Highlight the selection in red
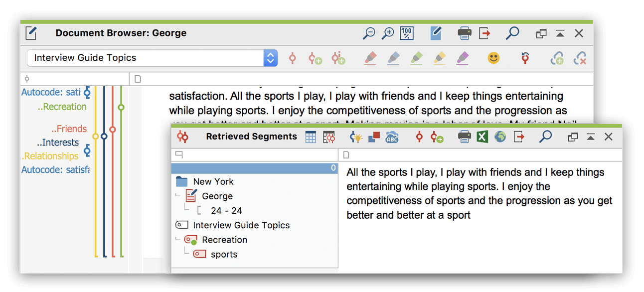The width and height of the screenshot is (644, 292). (x=370, y=58)
